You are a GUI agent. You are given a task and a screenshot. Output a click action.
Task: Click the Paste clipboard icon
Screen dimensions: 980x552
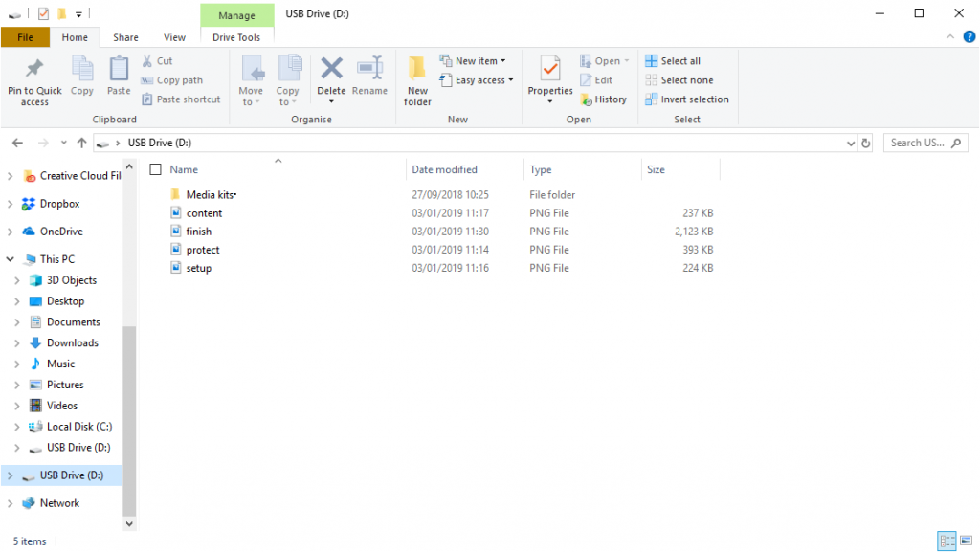tap(119, 68)
